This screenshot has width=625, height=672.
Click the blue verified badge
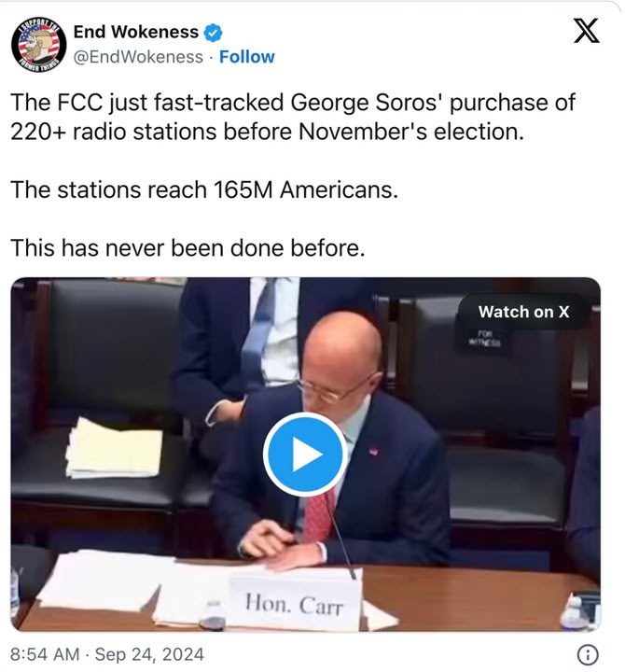[213, 33]
